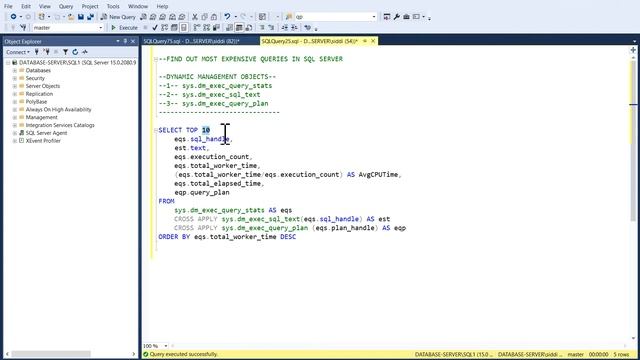Click 'Query executed successfully.' status text
640x360 pixels.
[184, 354]
